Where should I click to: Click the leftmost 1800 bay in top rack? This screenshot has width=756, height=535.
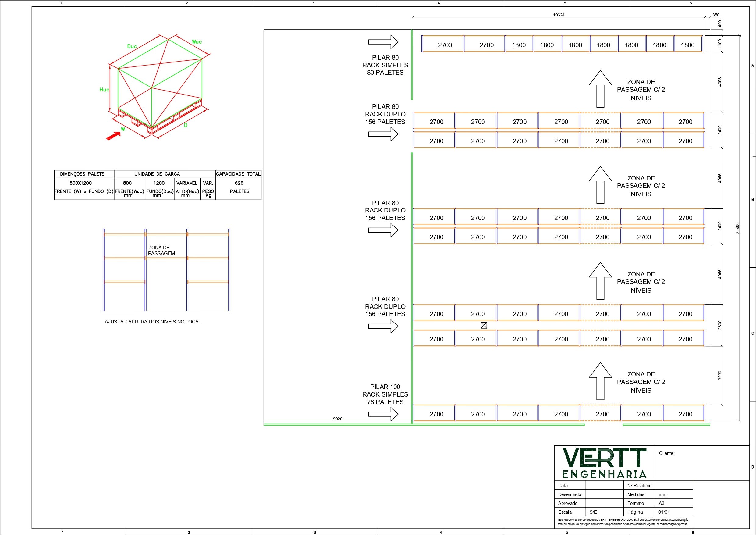click(519, 45)
